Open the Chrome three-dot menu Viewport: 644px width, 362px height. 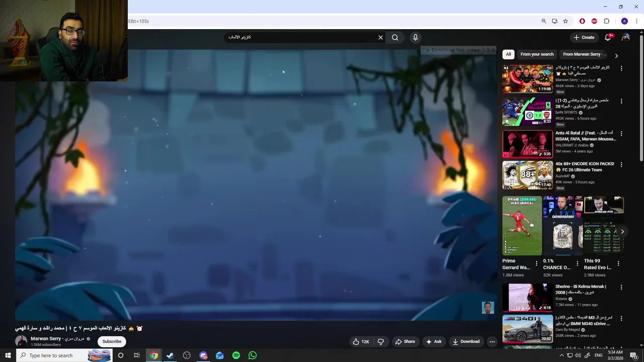point(636,21)
